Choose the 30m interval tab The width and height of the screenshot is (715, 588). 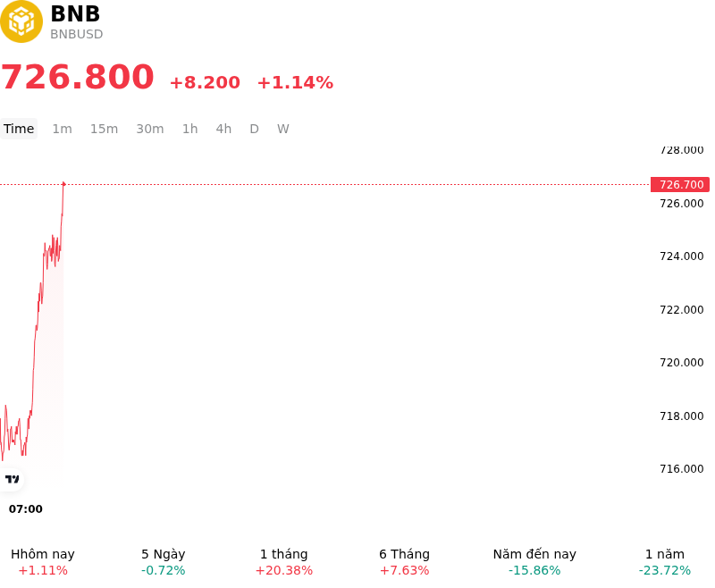tap(150, 129)
